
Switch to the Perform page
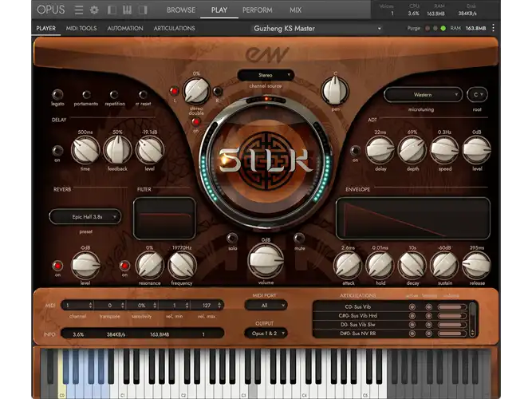point(257,10)
